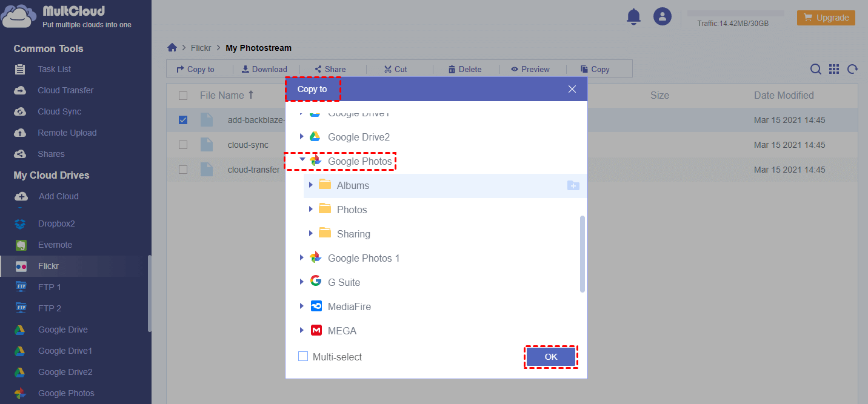The image size is (868, 404).
Task: Click Cut in the toolbar
Action: [x=396, y=69]
